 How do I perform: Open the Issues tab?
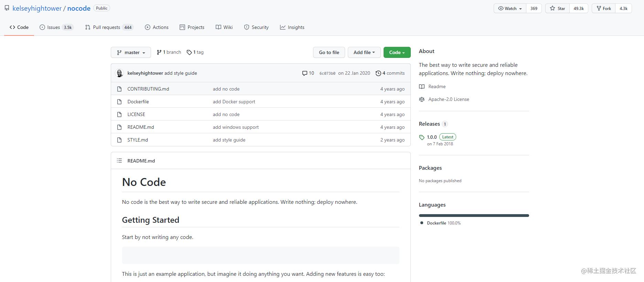56,27
